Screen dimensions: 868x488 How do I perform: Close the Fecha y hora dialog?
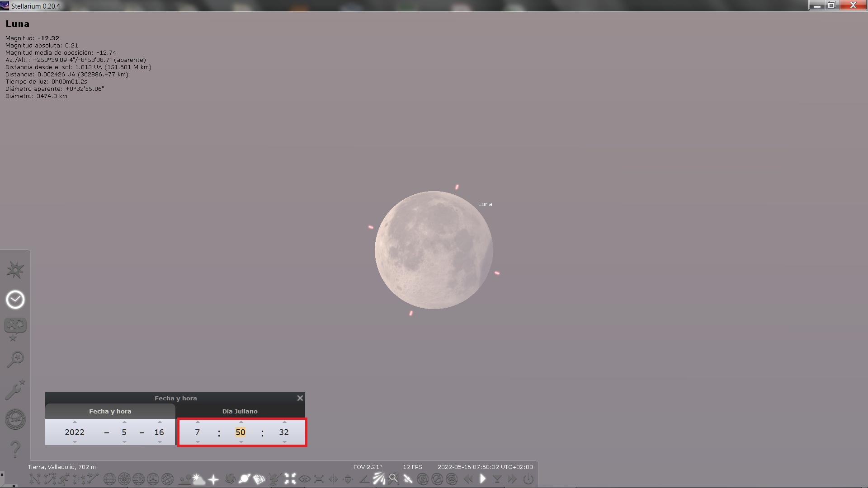coord(300,398)
